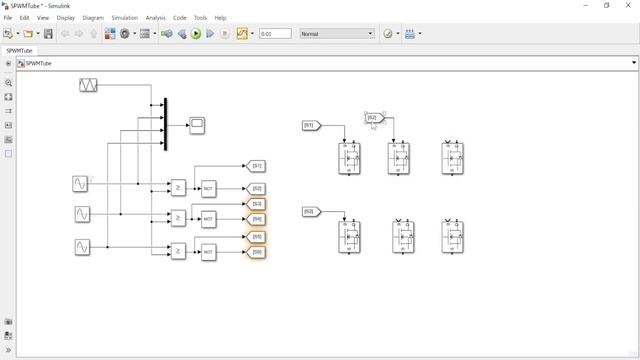
Task: Click the Build Model toolbar icon
Action: pyautogui.click(x=410, y=33)
